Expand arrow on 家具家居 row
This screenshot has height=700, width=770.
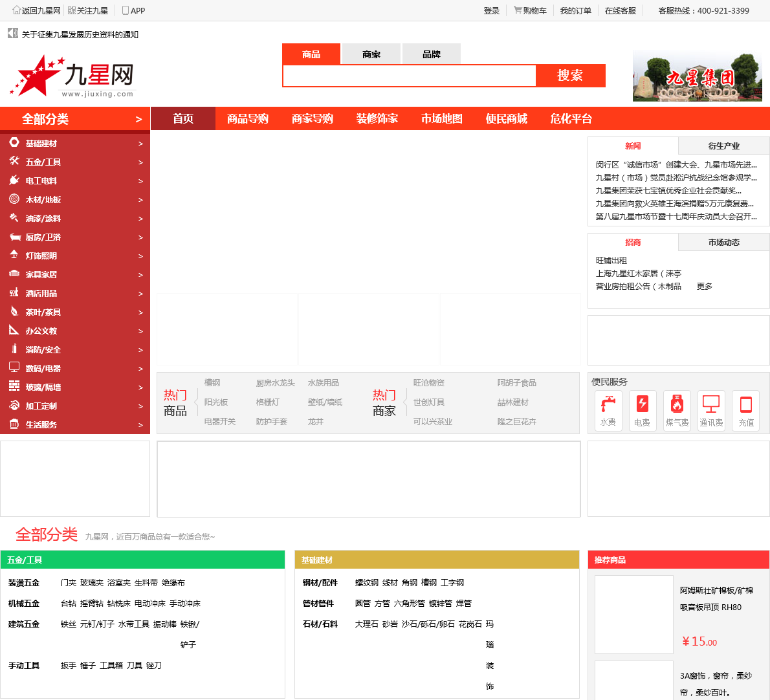pyautogui.click(x=140, y=275)
